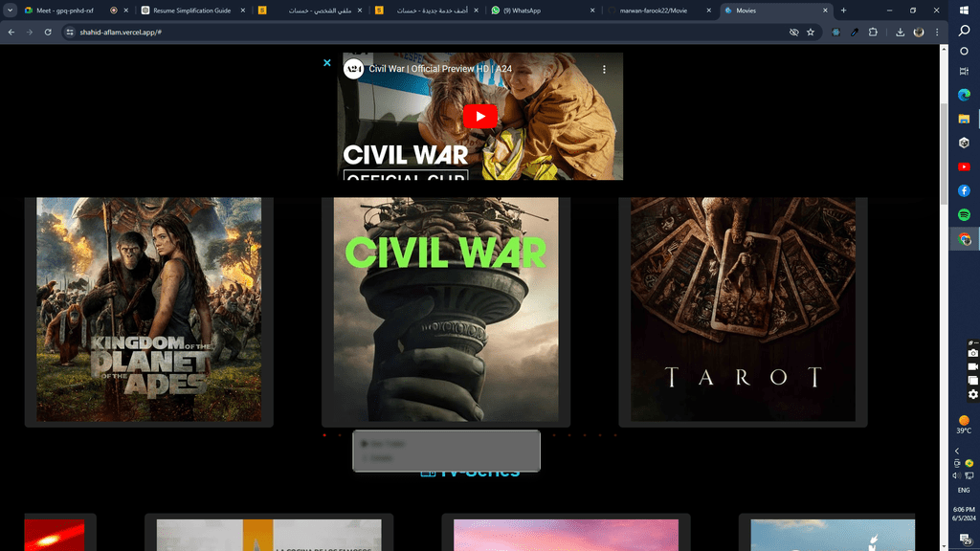The height and width of the screenshot is (551, 980).
Task: Play the Civil War YouTube preview
Action: pyautogui.click(x=480, y=116)
